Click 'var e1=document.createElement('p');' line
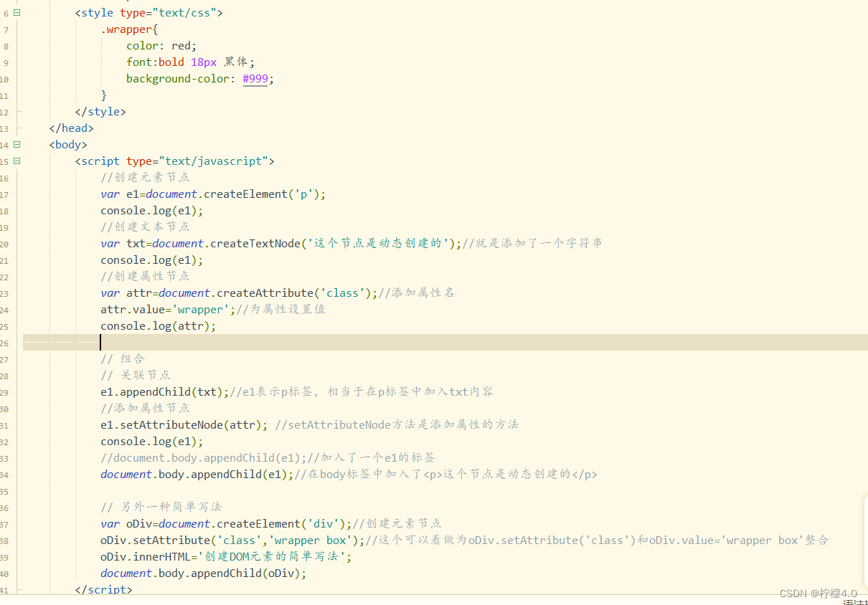 click(x=214, y=194)
